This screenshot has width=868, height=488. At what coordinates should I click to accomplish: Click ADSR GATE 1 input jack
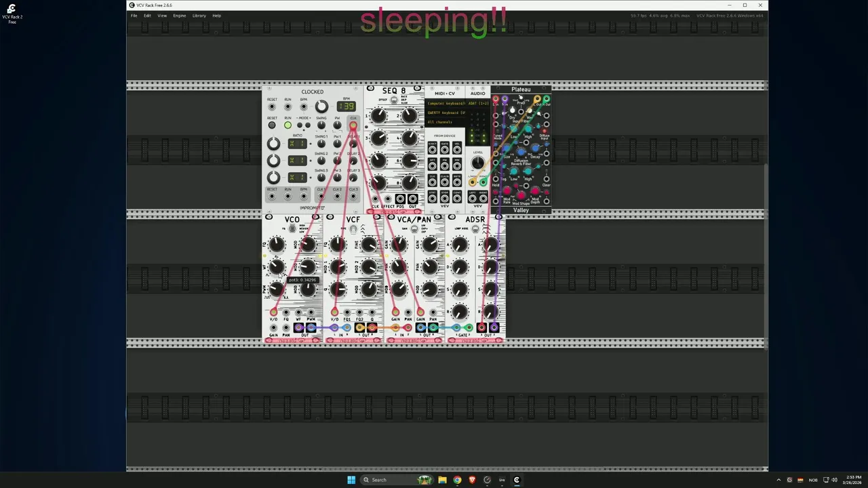click(x=456, y=328)
